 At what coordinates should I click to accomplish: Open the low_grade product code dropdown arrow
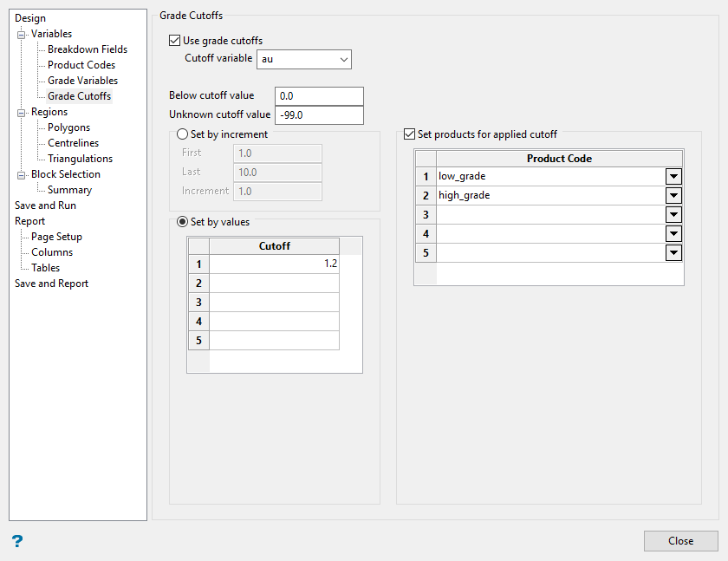(674, 176)
